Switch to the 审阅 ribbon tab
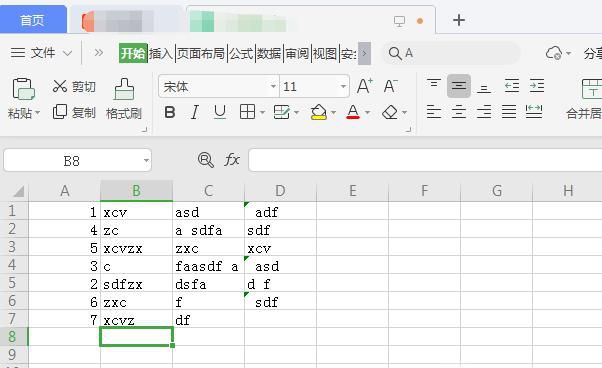Viewport: 602px width, 368px height. point(297,53)
